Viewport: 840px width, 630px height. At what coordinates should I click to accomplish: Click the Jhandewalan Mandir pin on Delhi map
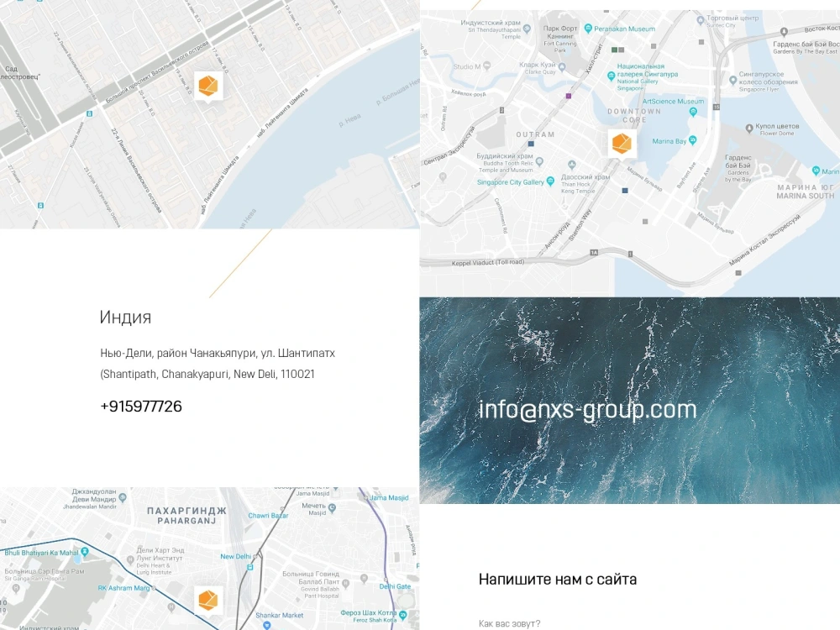(122, 497)
